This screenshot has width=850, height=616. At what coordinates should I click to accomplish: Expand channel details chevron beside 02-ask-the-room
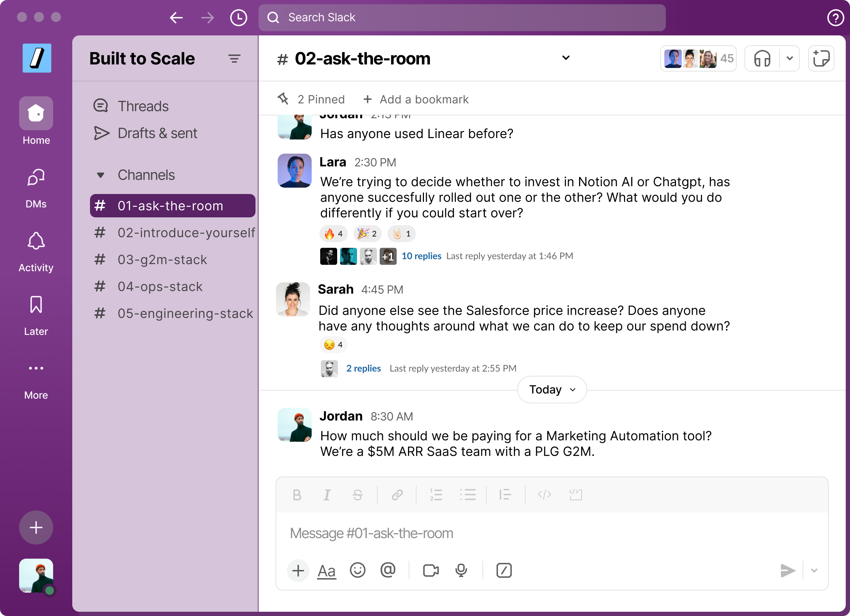pos(566,58)
